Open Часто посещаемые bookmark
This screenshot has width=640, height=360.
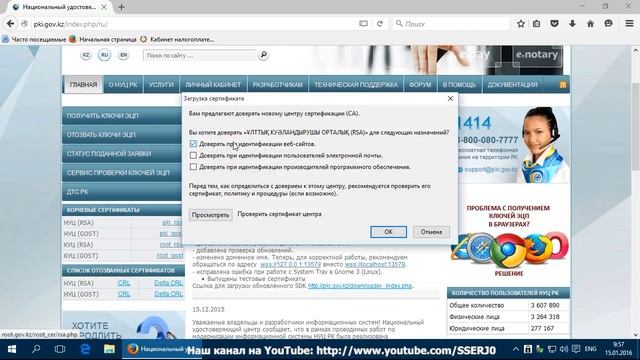click(x=34, y=39)
